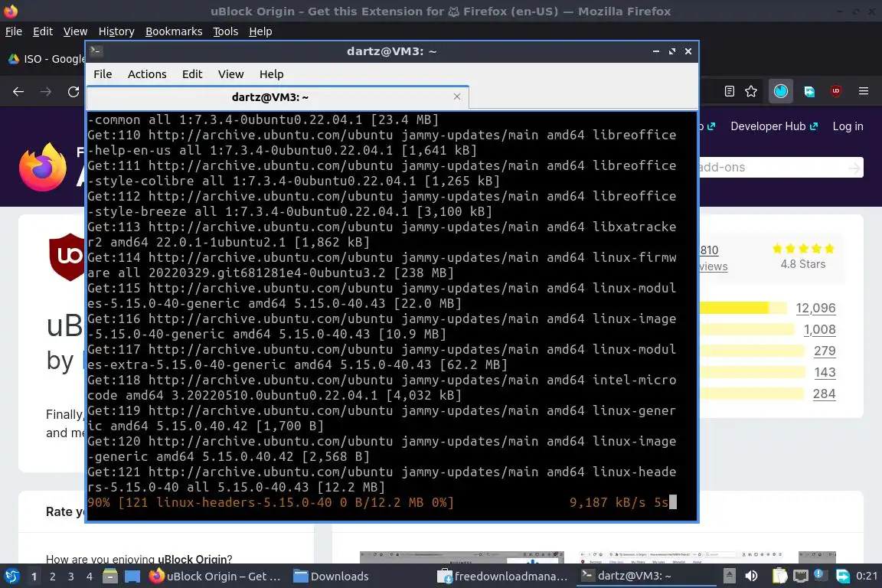Open the Developer Hub link

pos(774,126)
